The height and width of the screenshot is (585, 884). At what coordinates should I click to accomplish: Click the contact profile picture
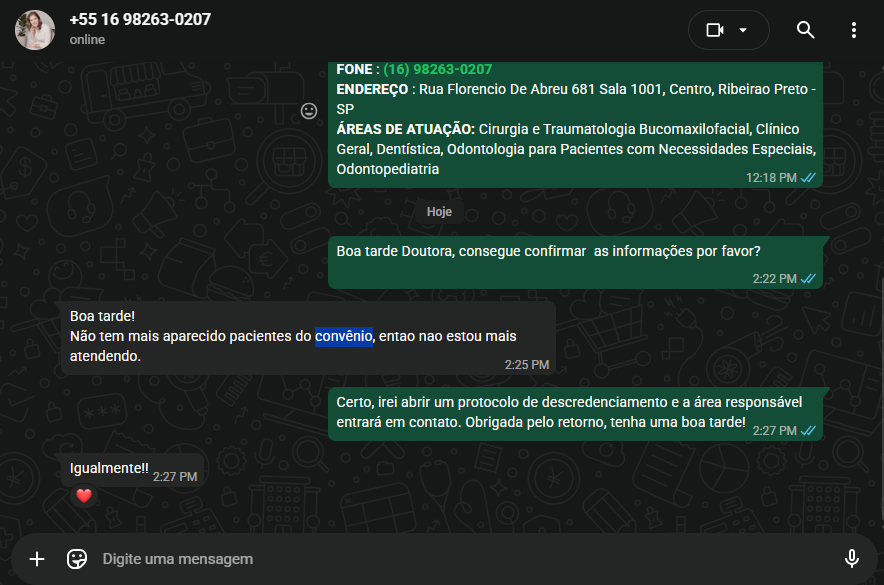[x=35, y=30]
